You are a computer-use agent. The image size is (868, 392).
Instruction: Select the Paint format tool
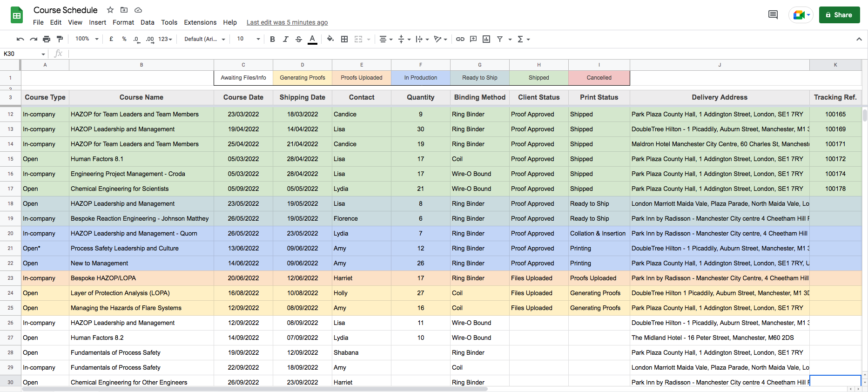60,39
